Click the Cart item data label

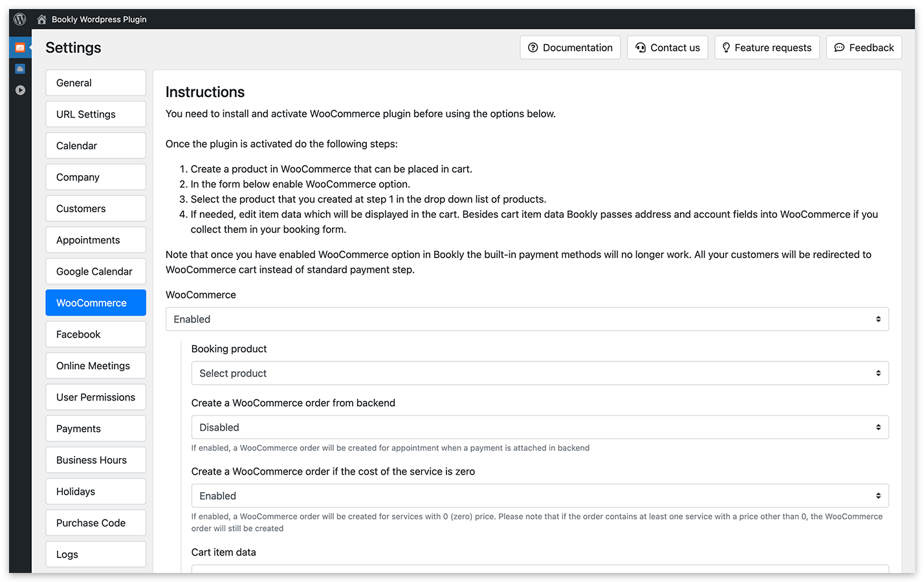click(x=224, y=552)
